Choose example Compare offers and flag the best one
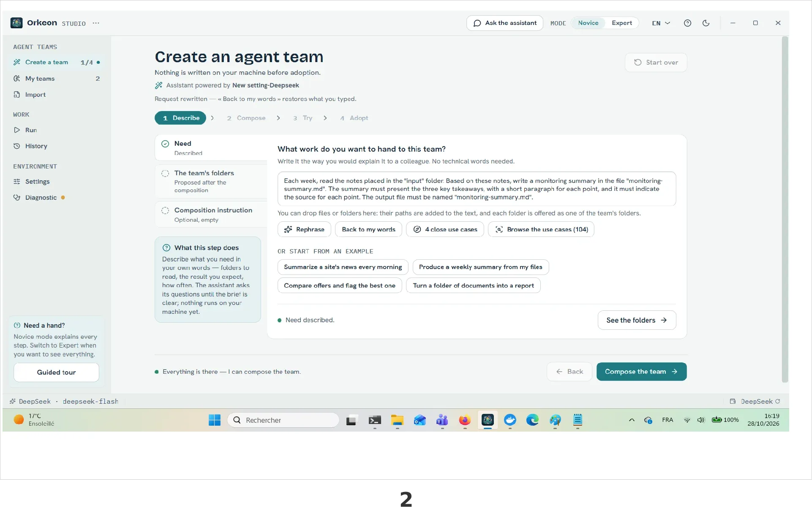Viewport: 812px width, 519px height. pos(340,285)
